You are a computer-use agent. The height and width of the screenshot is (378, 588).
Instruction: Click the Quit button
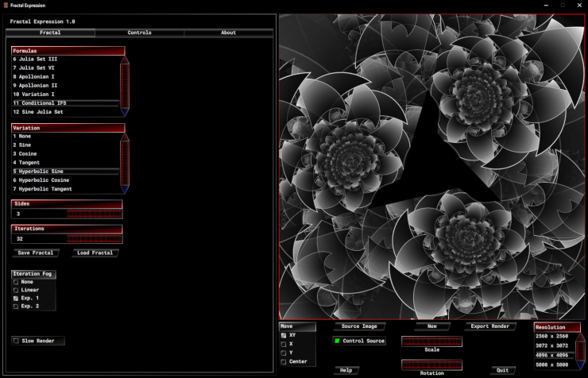502,371
